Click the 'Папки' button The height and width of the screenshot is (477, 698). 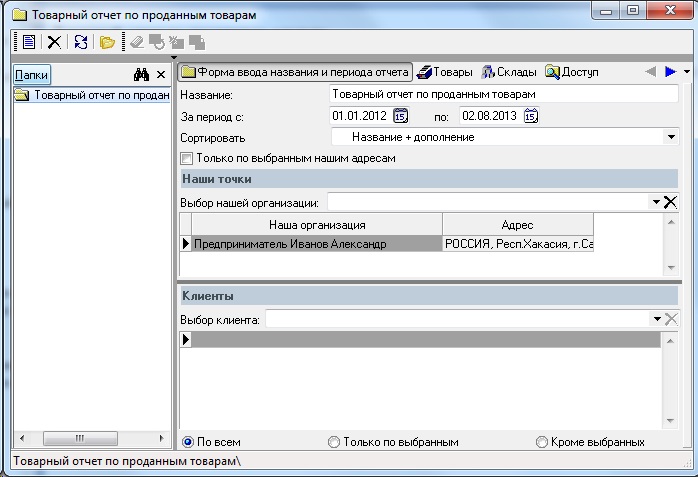point(31,75)
